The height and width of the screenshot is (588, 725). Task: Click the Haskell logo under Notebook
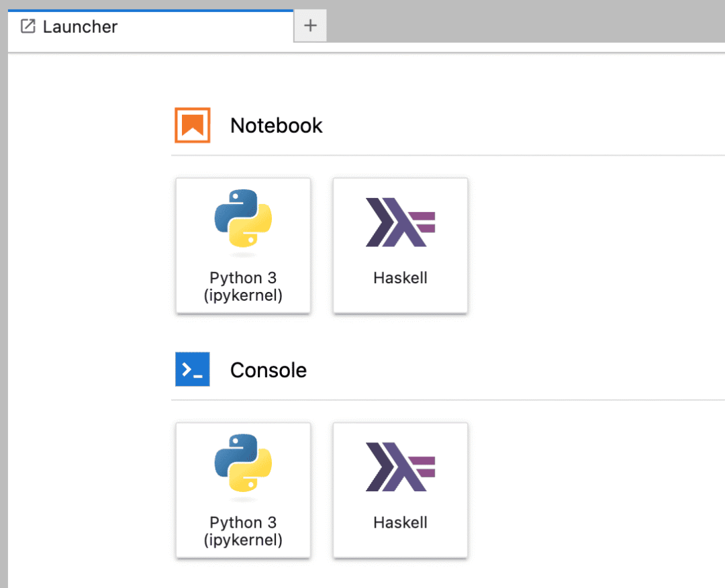click(x=400, y=222)
